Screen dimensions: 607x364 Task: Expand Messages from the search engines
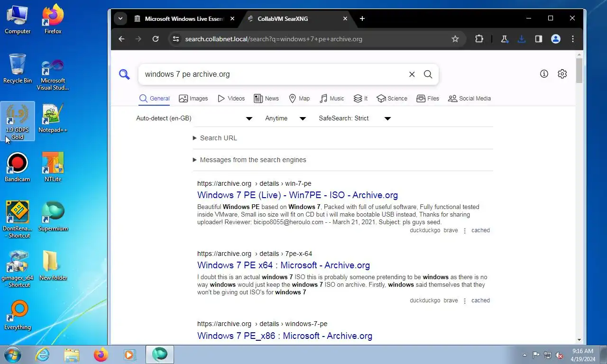pos(249,160)
